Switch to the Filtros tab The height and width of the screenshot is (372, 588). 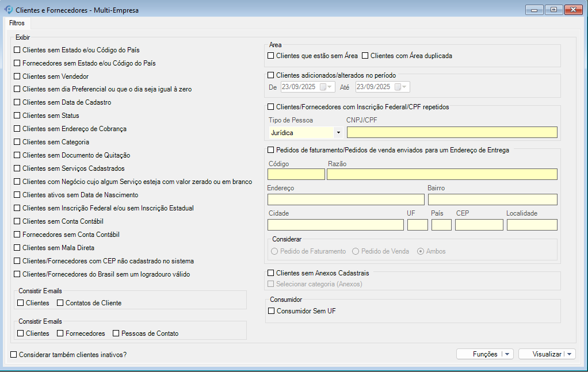point(17,24)
